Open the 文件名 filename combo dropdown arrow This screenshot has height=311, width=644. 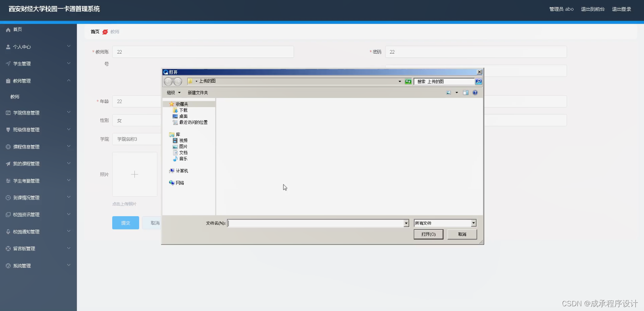coord(406,223)
